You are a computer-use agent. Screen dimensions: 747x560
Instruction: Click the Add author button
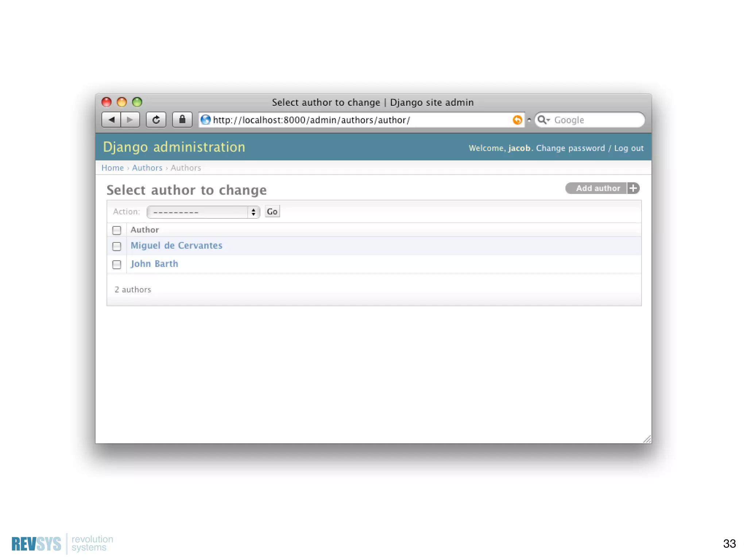pyautogui.click(x=597, y=188)
